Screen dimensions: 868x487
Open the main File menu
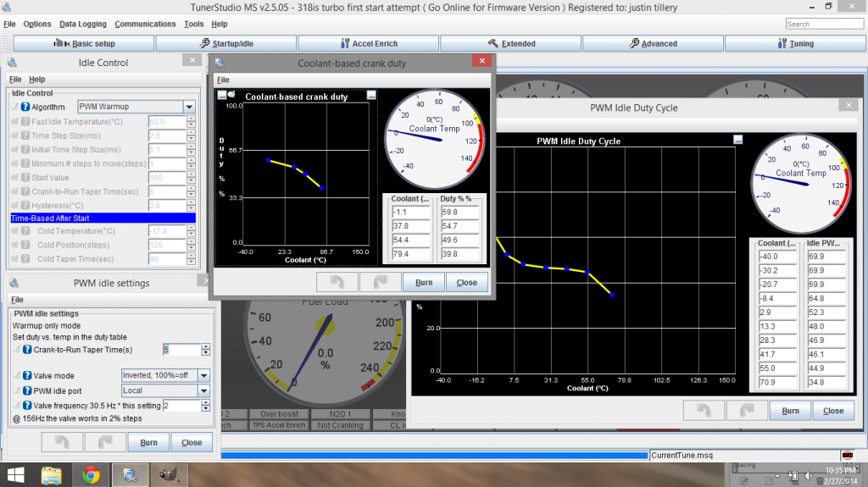coord(9,24)
